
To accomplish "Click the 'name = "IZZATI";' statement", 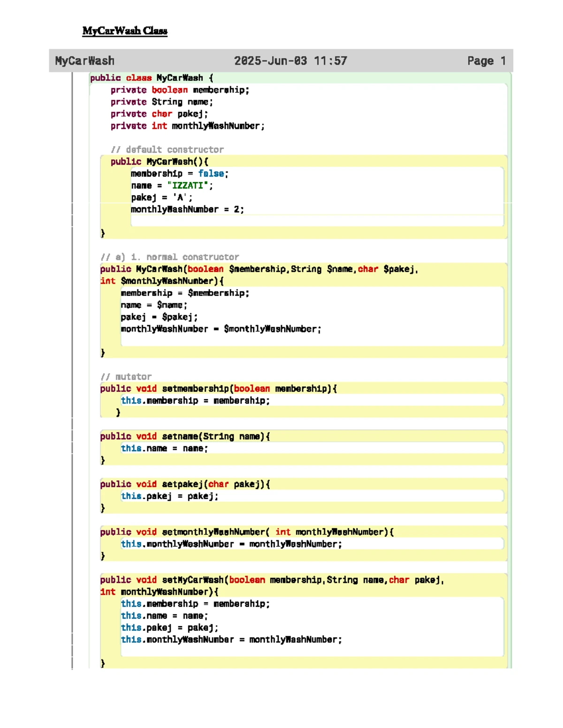I will tap(172, 186).
